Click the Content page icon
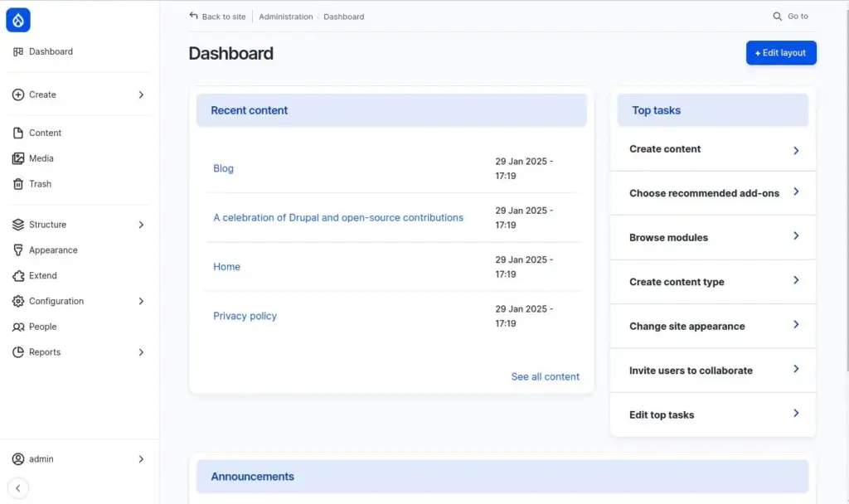The width and height of the screenshot is (849, 504). (18, 133)
